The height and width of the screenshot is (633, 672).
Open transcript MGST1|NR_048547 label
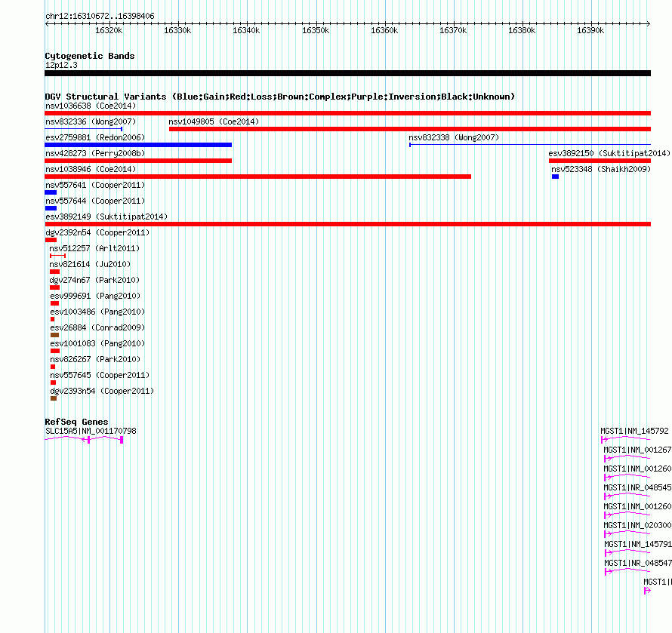point(638,563)
